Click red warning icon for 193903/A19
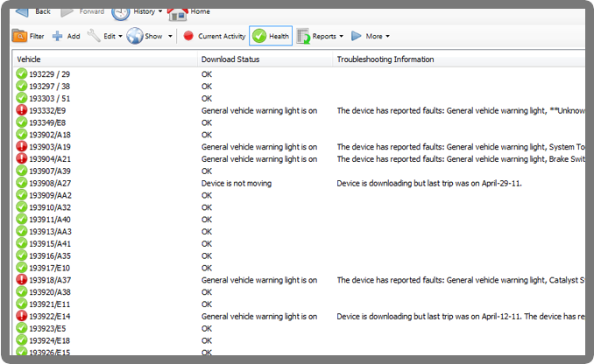This screenshot has height=364, width=594. (x=22, y=147)
